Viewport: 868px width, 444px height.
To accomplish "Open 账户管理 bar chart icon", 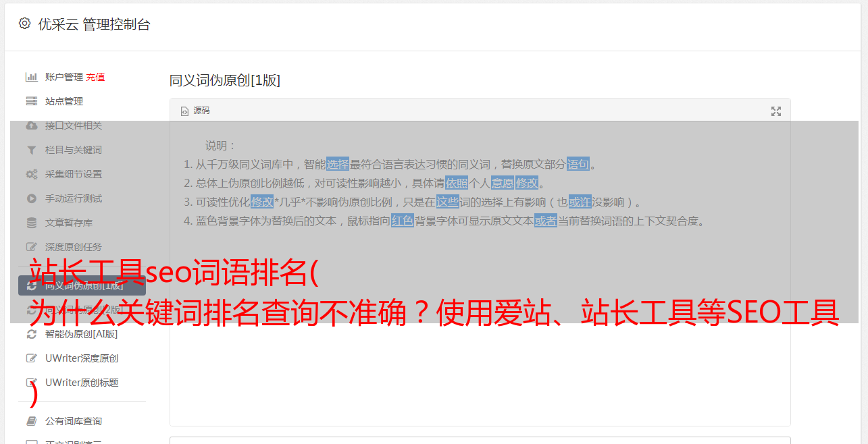I will (31, 77).
